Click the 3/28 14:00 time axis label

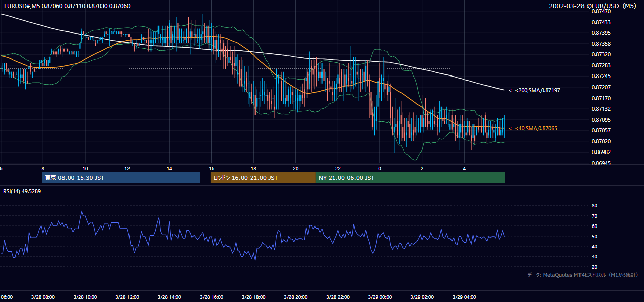pos(169,297)
